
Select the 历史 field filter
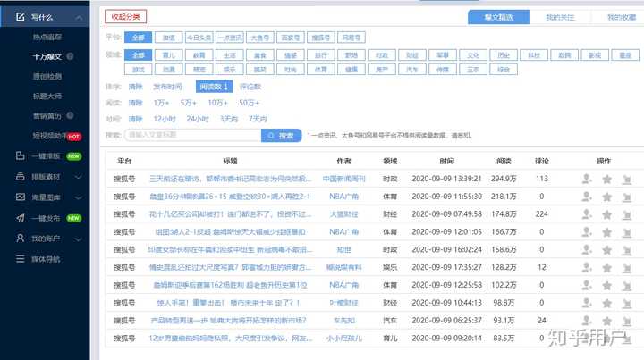pyautogui.click(x=503, y=55)
